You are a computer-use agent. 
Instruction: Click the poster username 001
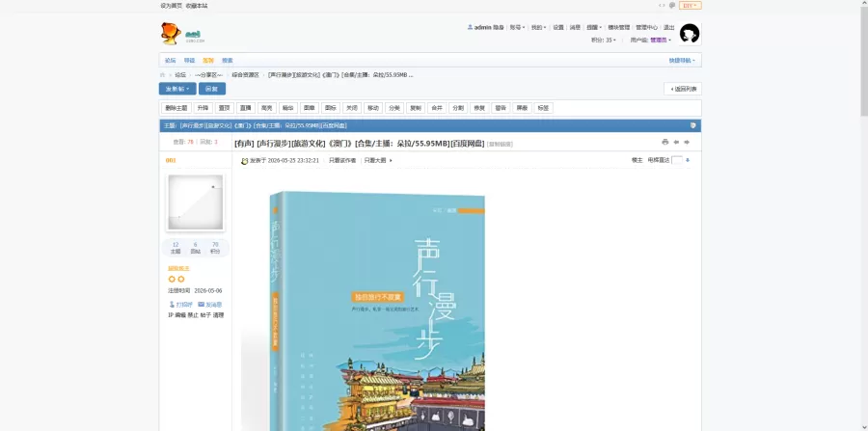(171, 160)
